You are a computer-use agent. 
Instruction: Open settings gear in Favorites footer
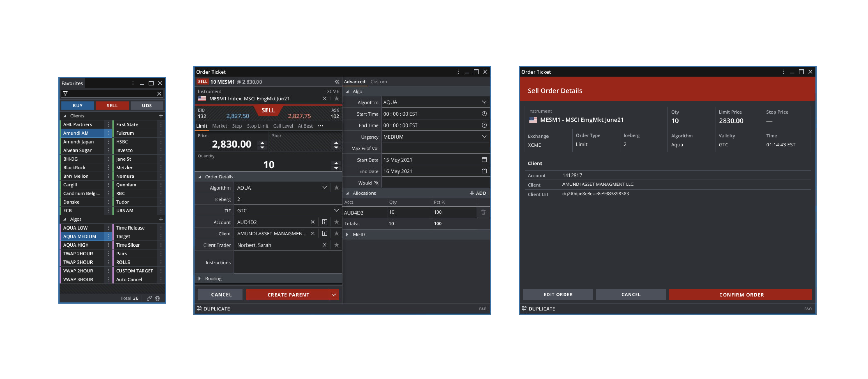158,298
